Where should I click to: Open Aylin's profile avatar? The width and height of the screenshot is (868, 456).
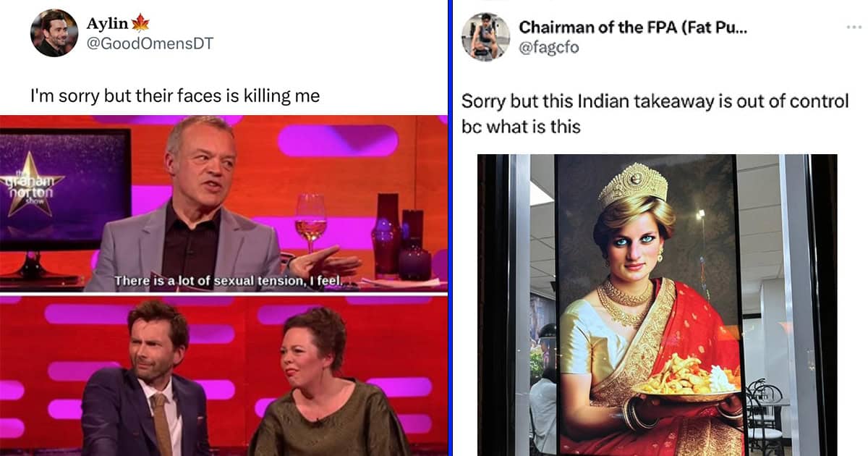click(54, 33)
